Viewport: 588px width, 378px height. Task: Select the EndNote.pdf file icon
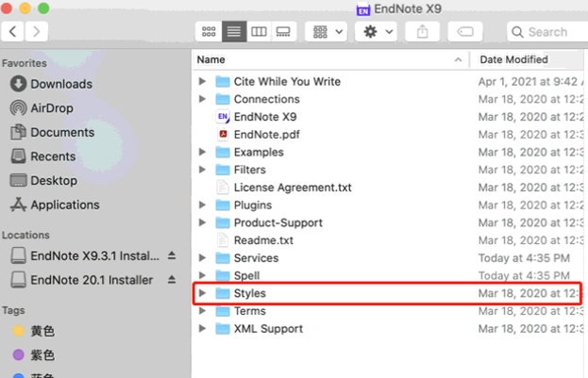(223, 135)
